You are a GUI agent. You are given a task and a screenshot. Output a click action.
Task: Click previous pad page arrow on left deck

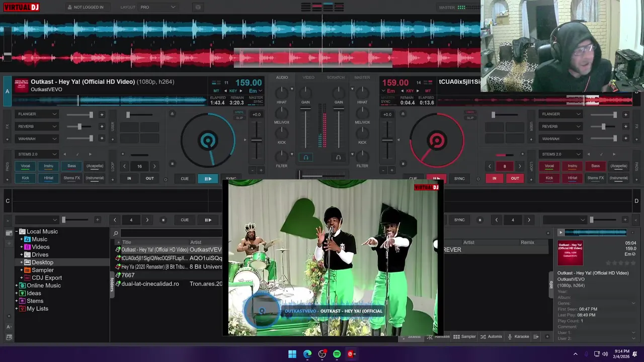65,154
